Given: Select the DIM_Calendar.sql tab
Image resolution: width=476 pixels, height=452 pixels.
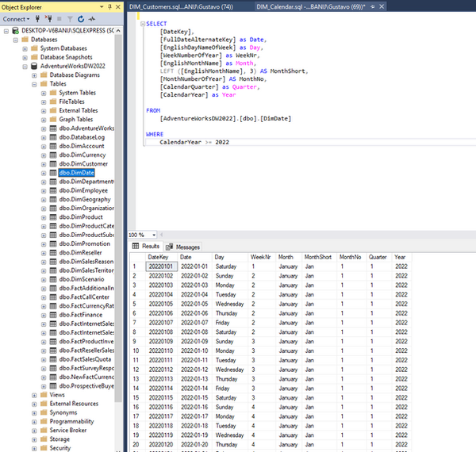Looking at the screenshot, I should pyautogui.click(x=311, y=6).
